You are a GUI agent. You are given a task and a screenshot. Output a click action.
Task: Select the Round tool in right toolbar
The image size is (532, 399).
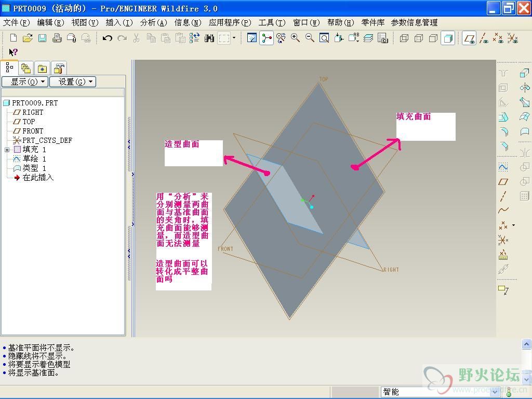coord(504,131)
